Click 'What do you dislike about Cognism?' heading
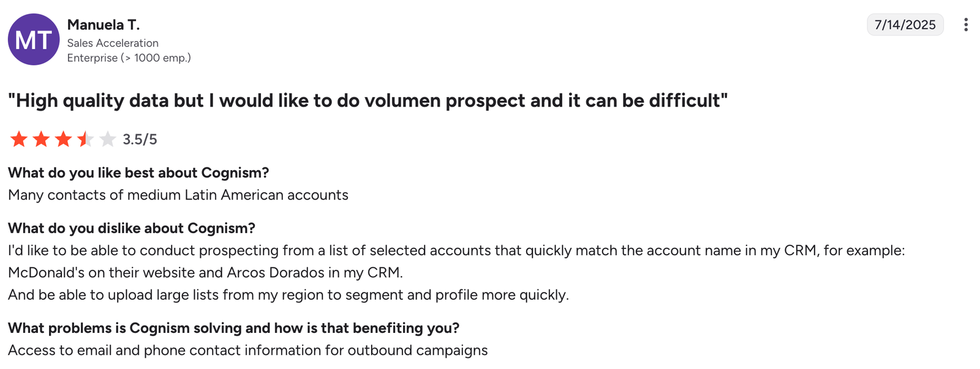The height and width of the screenshot is (369, 980). (132, 228)
